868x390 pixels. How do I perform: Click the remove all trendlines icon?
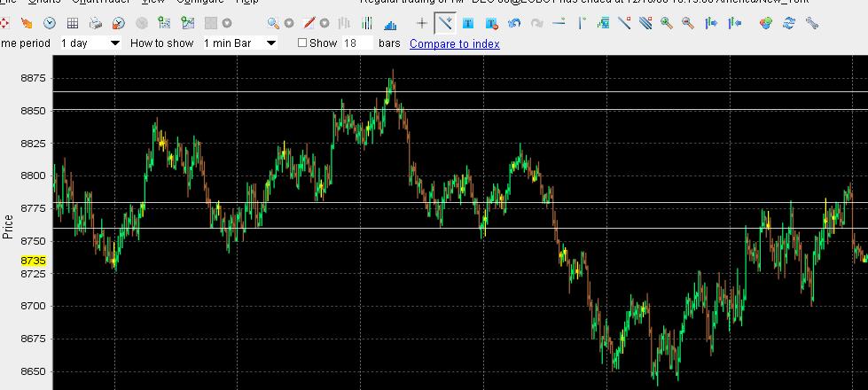(645, 23)
